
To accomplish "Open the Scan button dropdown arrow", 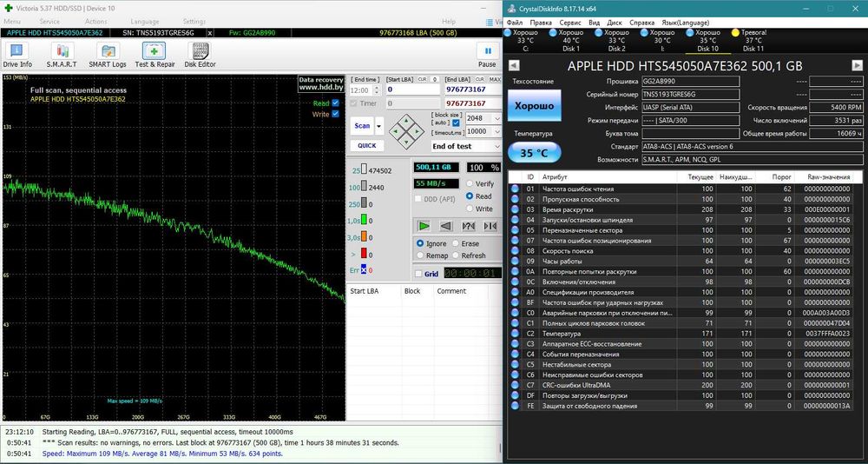I will coord(378,125).
